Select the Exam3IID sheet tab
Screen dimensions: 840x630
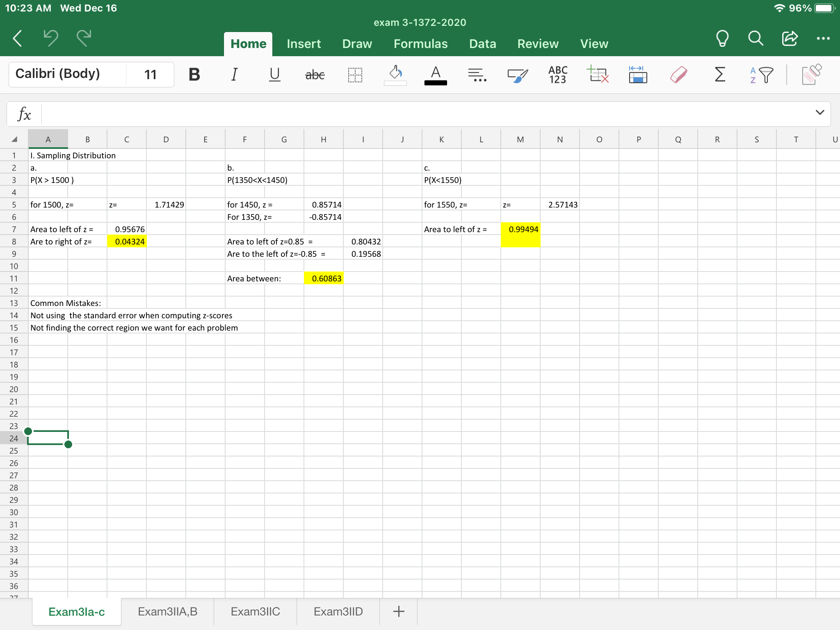(338, 612)
